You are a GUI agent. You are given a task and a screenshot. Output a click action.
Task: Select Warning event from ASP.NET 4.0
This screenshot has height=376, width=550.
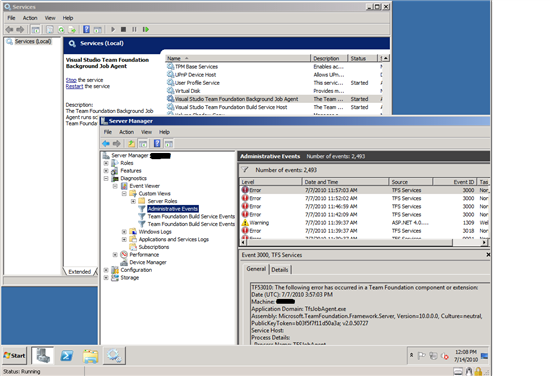click(x=365, y=223)
